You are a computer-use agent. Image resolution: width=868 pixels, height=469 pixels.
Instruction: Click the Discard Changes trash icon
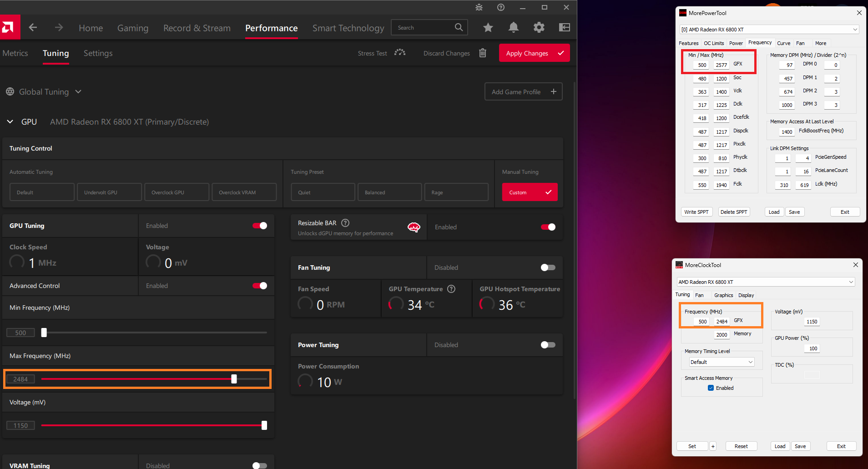[483, 53]
